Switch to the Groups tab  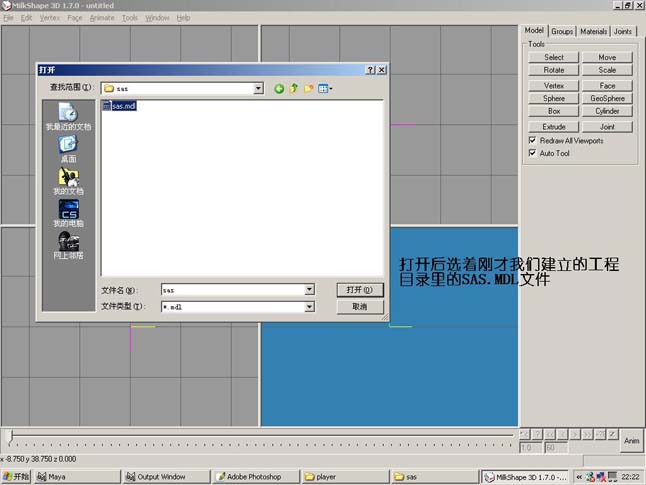pos(562,31)
